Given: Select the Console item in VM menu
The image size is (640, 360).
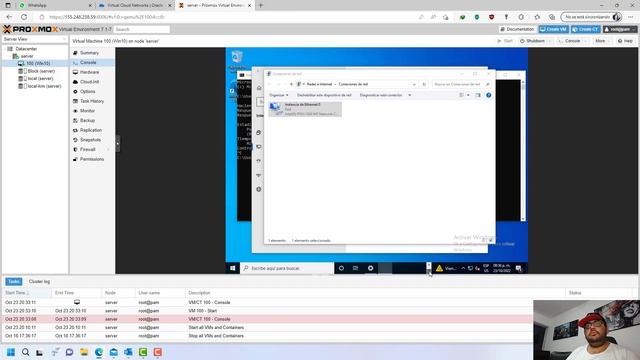Looking at the screenshot, I should click(x=88, y=62).
